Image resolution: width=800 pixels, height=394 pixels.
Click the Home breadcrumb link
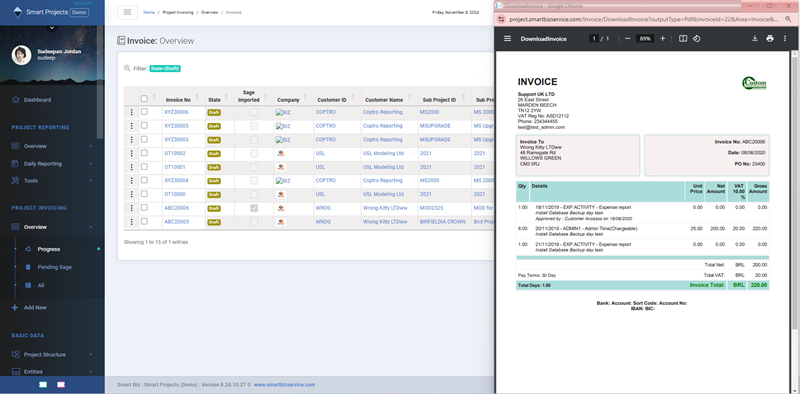pyautogui.click(x=149, y=12)
